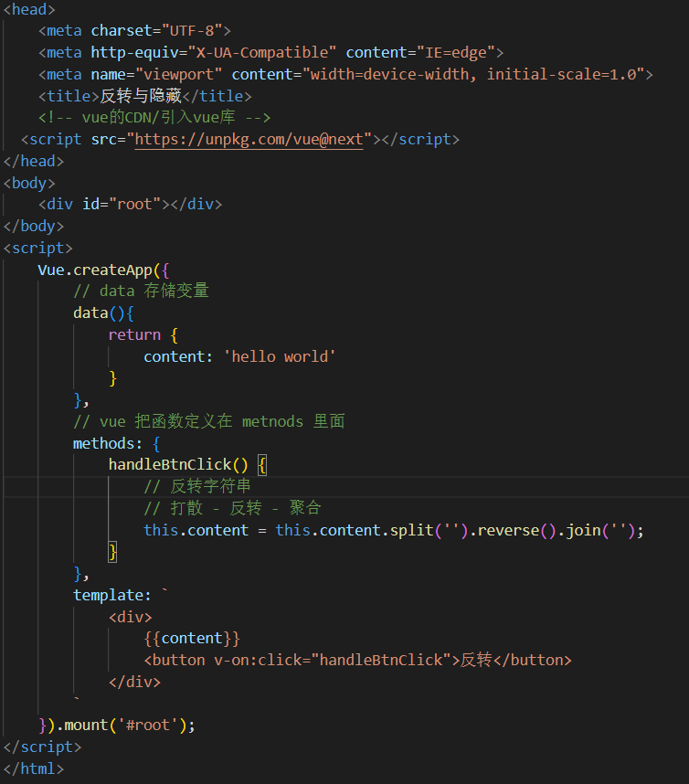Click the split('') call
This screenshot has width=689, height=784.
(x=429, y=531)
